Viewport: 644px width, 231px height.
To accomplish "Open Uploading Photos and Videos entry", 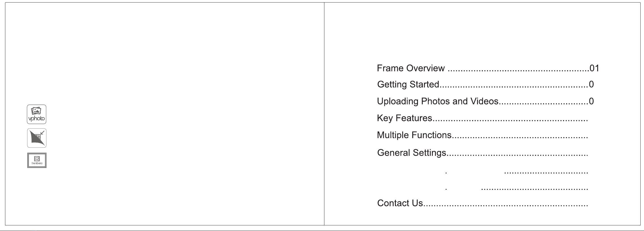I will pyautogui.click(x=438, y=101).
